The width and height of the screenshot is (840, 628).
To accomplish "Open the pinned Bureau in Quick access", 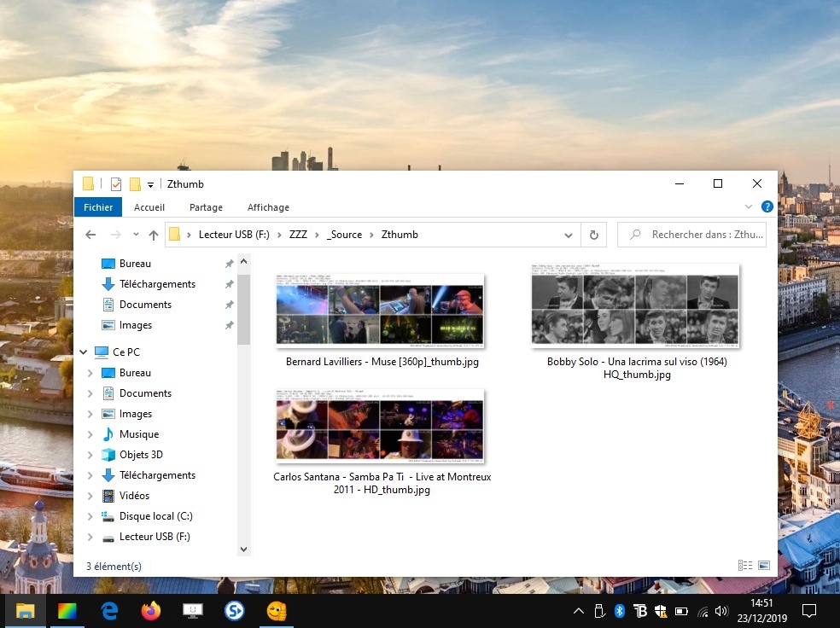I will coord(135,264).
